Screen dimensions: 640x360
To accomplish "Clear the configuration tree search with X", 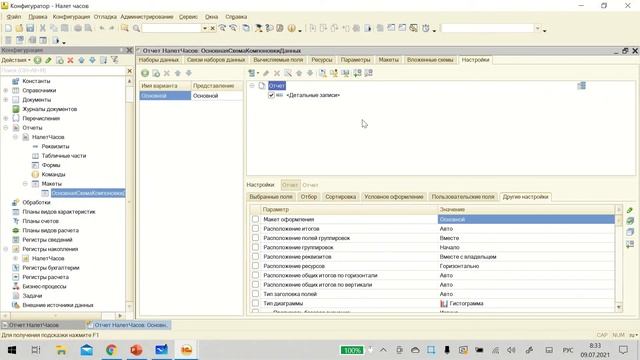I will (x=130, y=71).
